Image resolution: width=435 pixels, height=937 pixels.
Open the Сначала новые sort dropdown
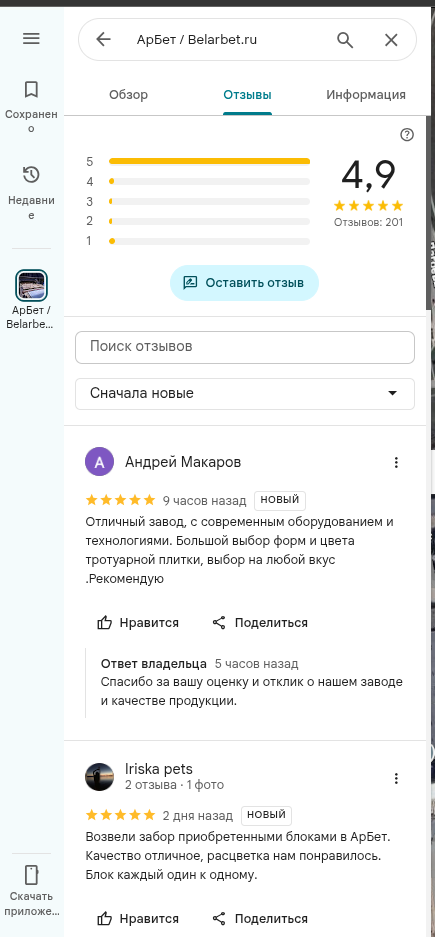point(245,394)
